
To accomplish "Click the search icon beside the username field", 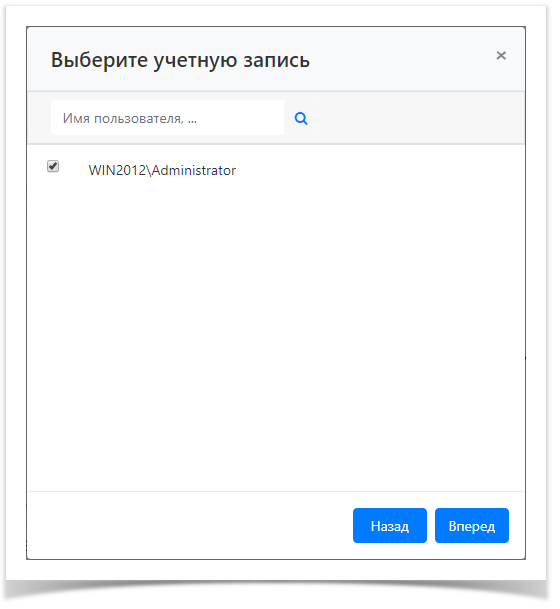I will coord(301,118).
